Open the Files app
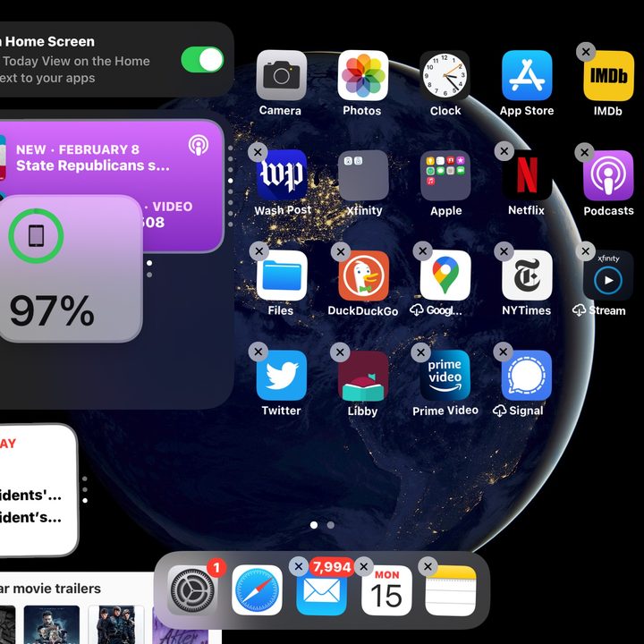Screen dimensions: 644x644 coord(282,275)
